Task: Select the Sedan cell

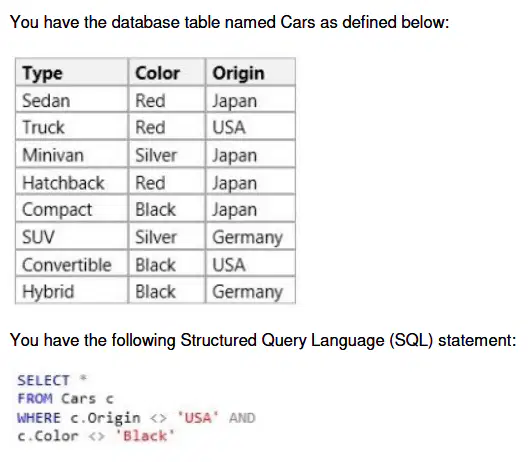Action: [x=72, y=100]
